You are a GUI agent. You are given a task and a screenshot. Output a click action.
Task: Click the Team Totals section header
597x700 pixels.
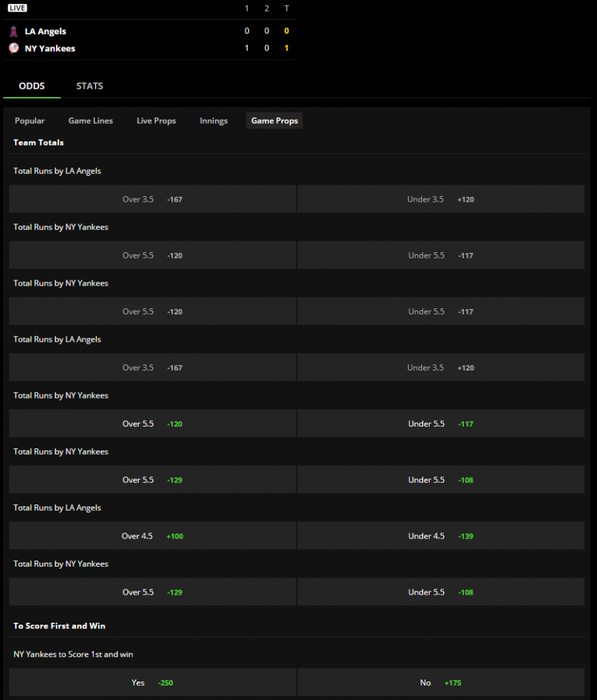[39, 142]
